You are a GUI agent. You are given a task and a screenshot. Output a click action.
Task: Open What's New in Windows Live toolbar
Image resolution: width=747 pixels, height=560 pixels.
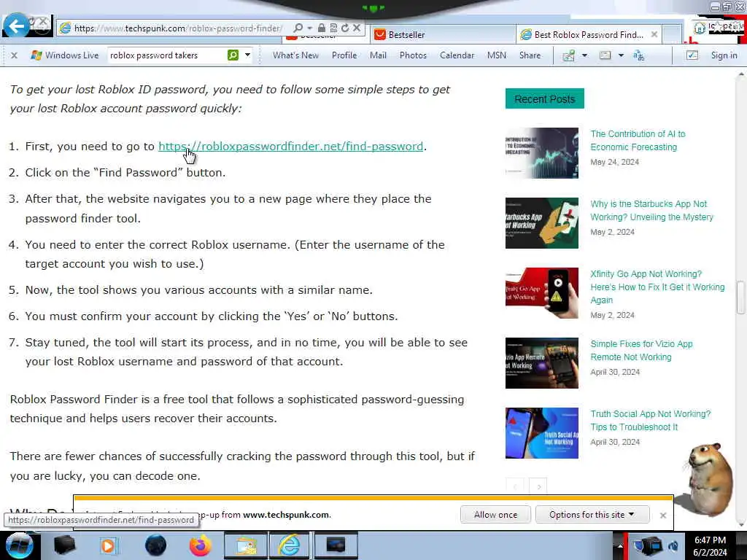pyautogui.click(x=295, y=55)
